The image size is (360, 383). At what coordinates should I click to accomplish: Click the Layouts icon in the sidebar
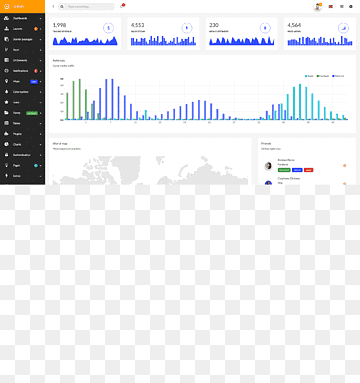pyautogui.click(x=6, y=29)
